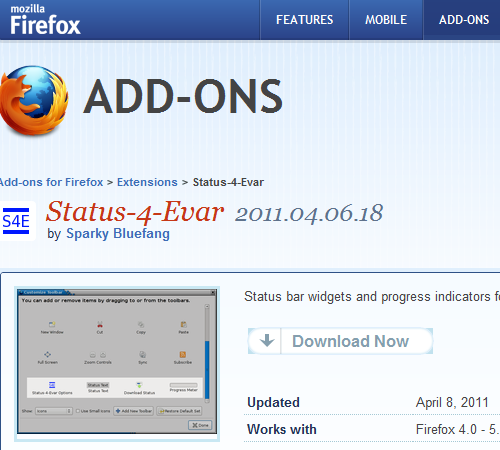Click the Firefox globe logo

click(34, 100)
